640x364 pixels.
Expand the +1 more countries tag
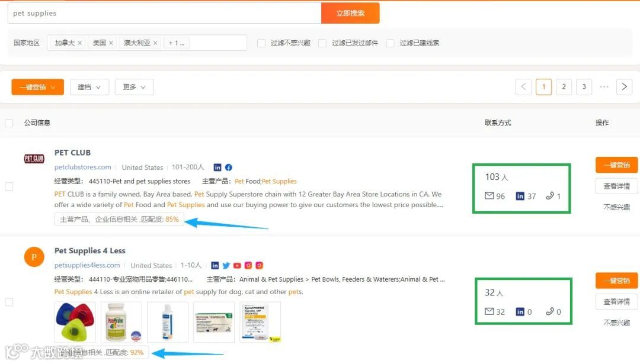[x=177, y=43]
